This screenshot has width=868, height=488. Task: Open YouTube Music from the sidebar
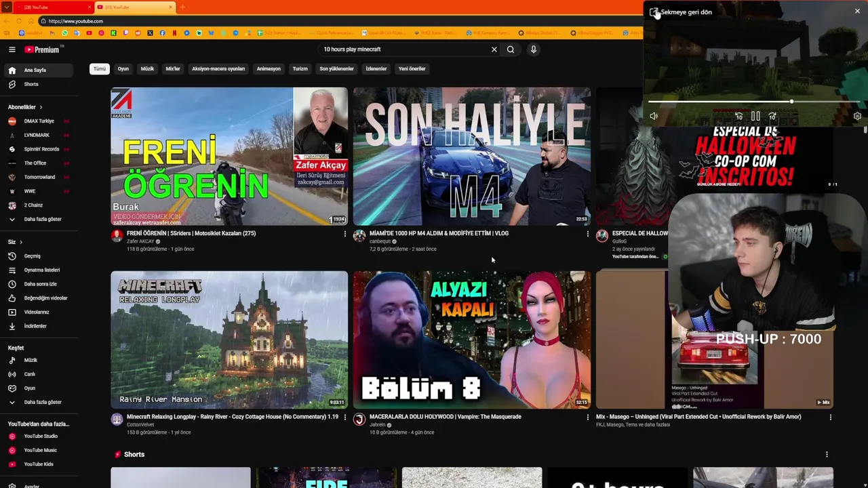pos(39,450)
